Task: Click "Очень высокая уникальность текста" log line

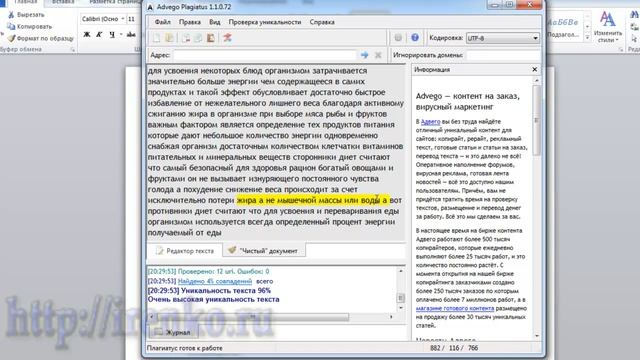Action: 213,299
